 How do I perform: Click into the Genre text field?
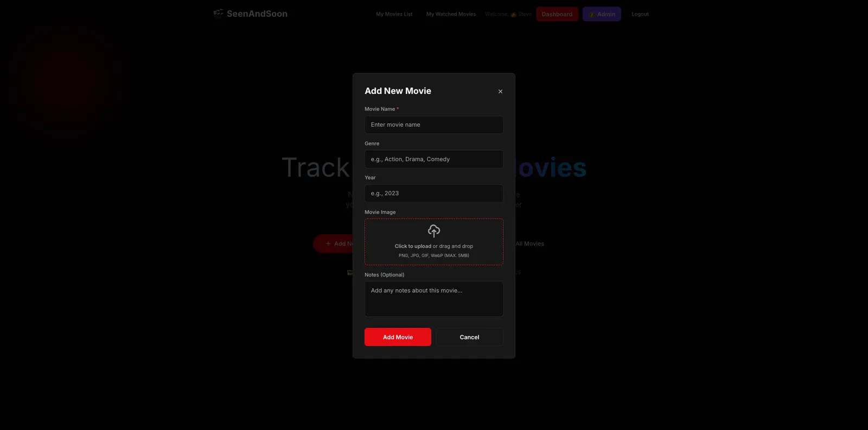point(434,159)
